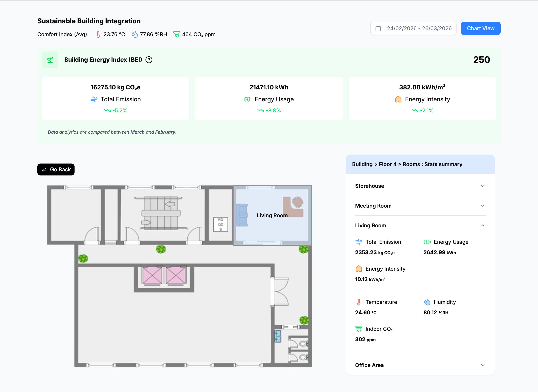Click the -8.8% trend indicator on Energy Usage card
The width and height of the screenshot is (538, 392).
269,110
